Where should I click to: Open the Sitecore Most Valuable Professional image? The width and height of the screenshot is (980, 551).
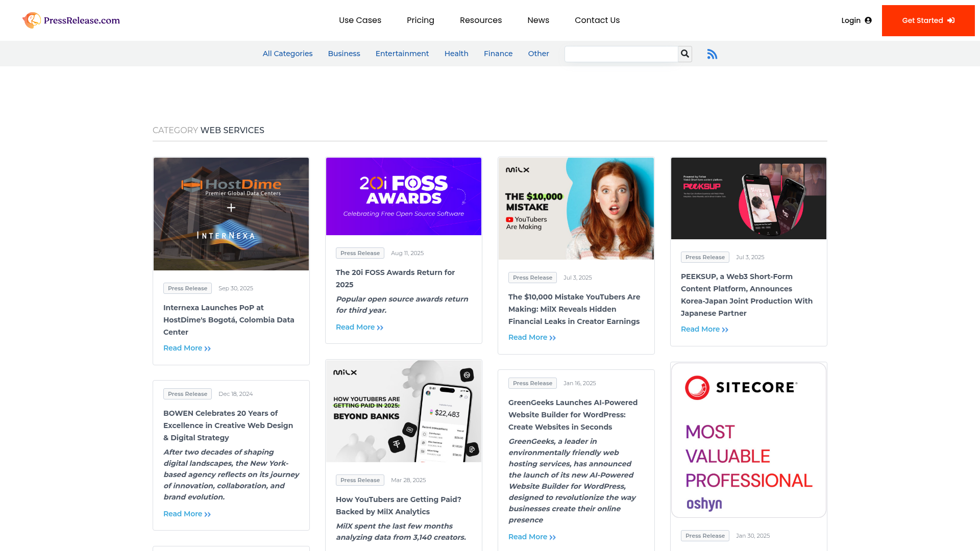[x=749, y=440]
